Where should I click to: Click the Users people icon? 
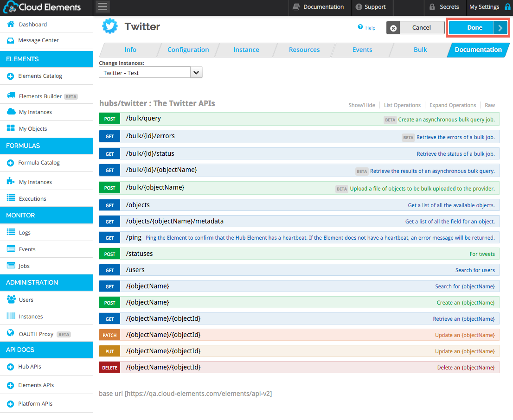click(11, 299)
